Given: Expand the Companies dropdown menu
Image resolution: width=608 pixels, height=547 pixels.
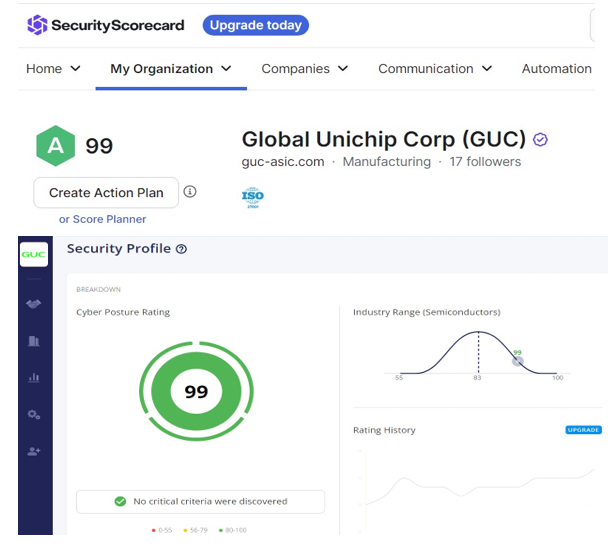Looking at the screenshot, I should tap(304, 69).
